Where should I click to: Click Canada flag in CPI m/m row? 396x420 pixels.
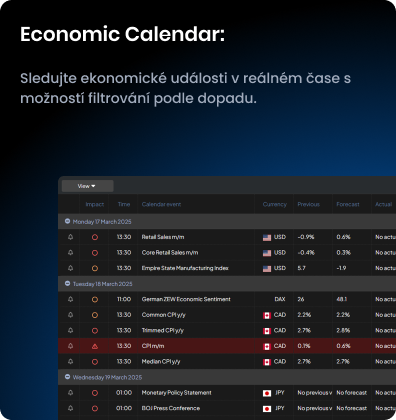click(267, 346)
